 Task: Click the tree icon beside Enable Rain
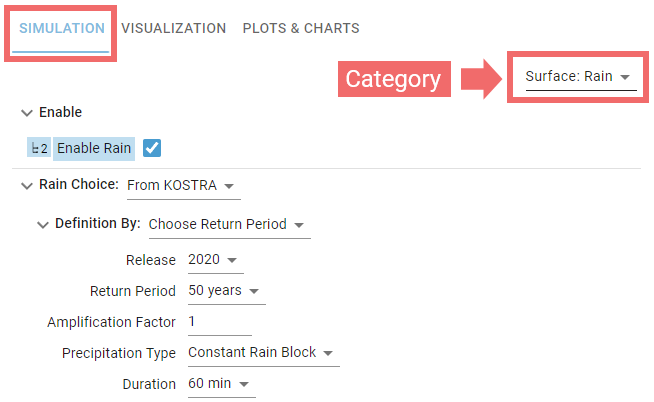(39, 148)
